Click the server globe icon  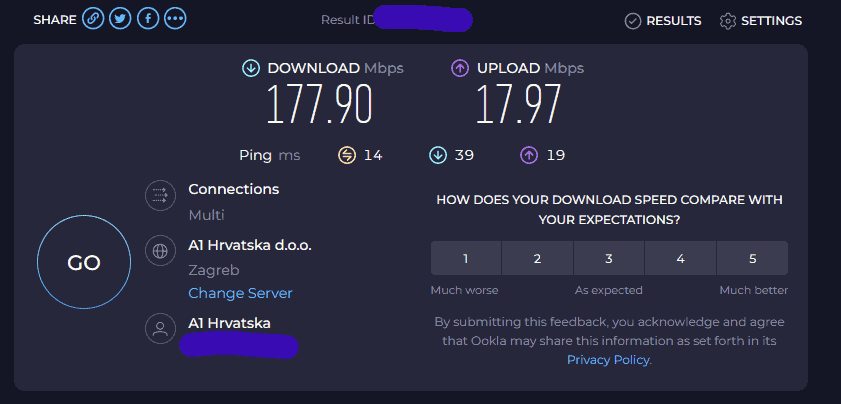coord(160,249)
